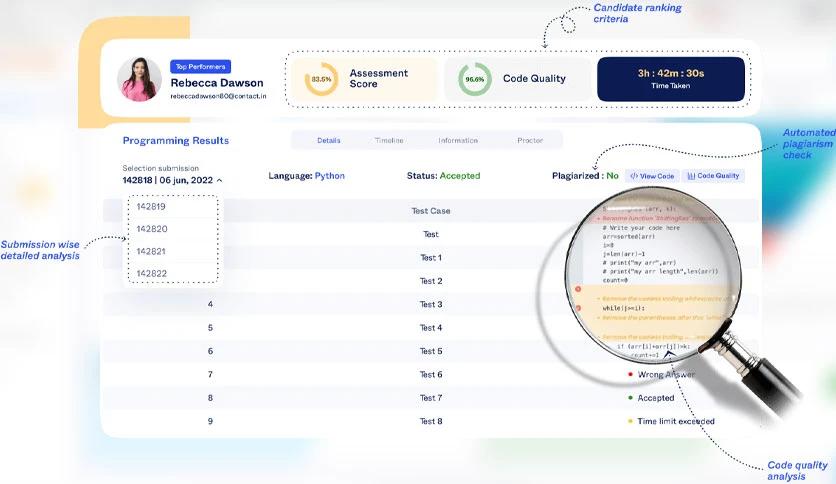Switch to the Timeline tab
The width and height of the screenshot is (836, 484).
389,140
